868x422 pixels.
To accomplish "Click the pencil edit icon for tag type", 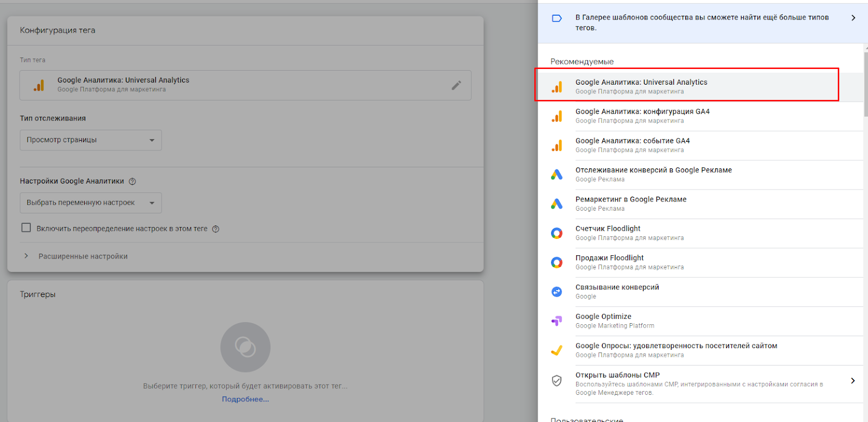I will [456, 85].
